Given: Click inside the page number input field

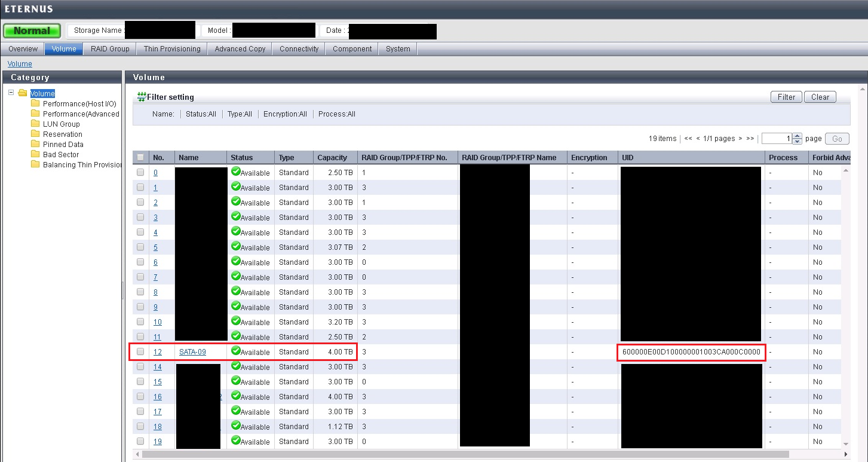Looking at the screenshot, I should [777, 138].
